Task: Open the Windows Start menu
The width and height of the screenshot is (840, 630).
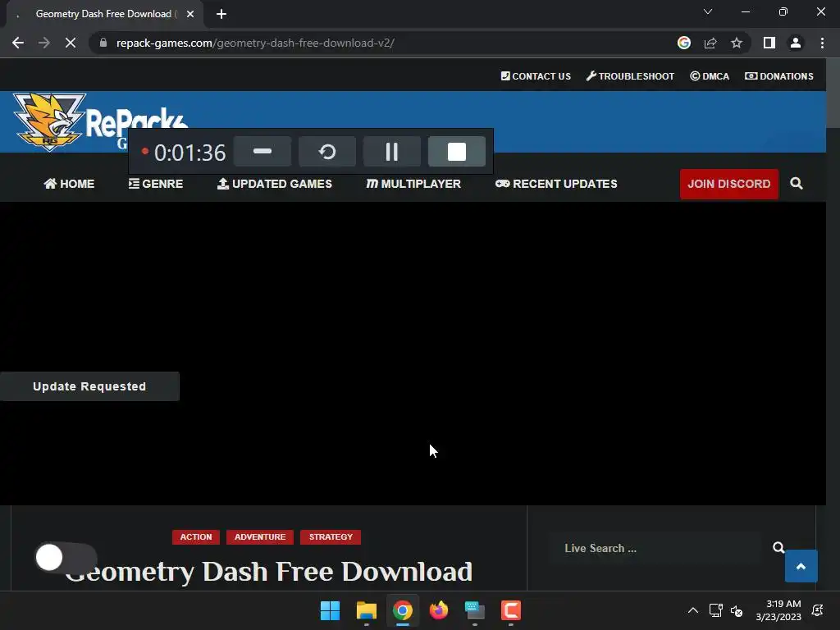Action: [330, 610]
